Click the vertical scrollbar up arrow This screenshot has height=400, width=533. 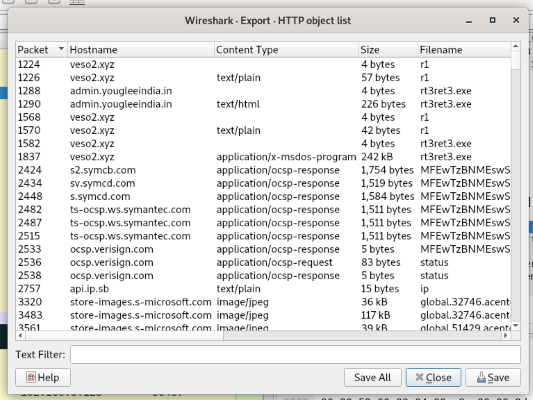pyautogui.click(x=515, y=46)
